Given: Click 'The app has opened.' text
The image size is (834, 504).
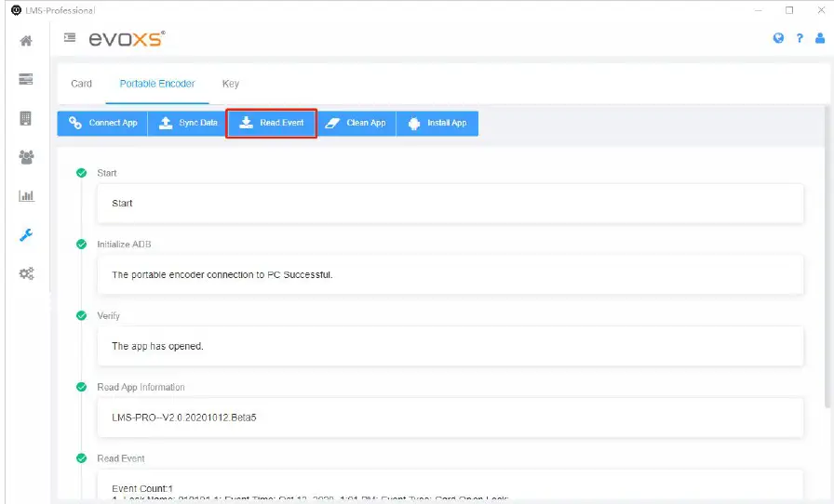Looking at the screenshot, I should point(157,346).
